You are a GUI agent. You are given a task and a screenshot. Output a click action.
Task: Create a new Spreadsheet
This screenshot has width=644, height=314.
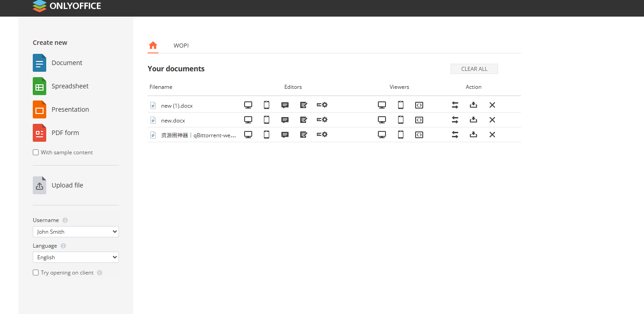pos(61,86)
